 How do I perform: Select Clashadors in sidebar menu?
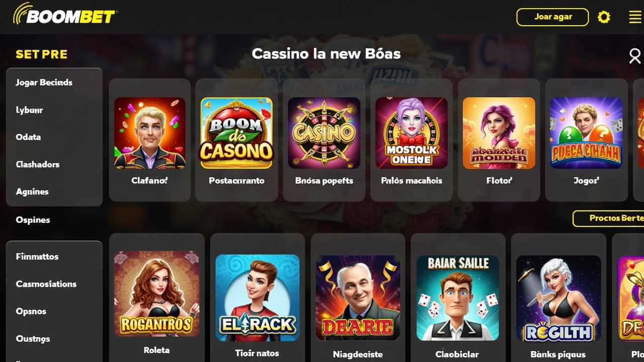point(37,164)
